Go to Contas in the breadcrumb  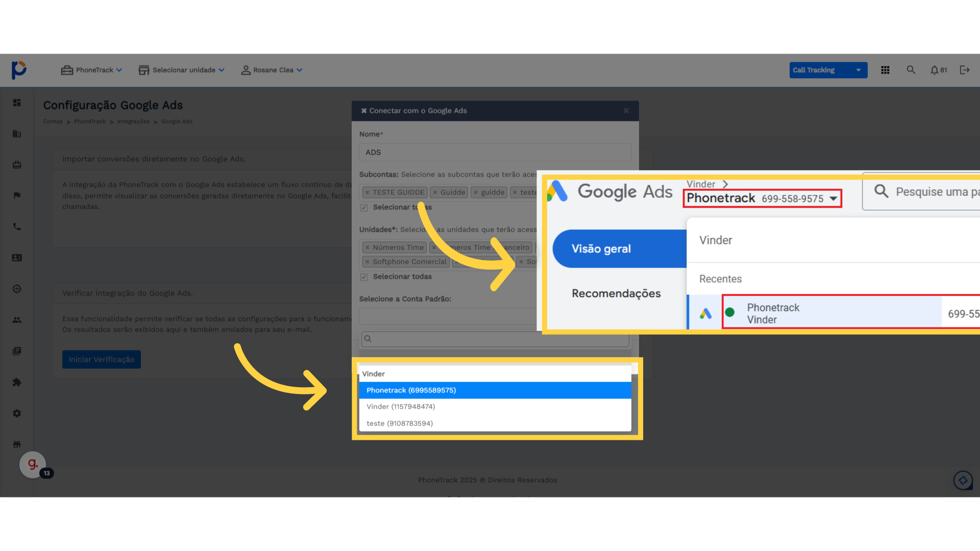click(x=53, y=121)
